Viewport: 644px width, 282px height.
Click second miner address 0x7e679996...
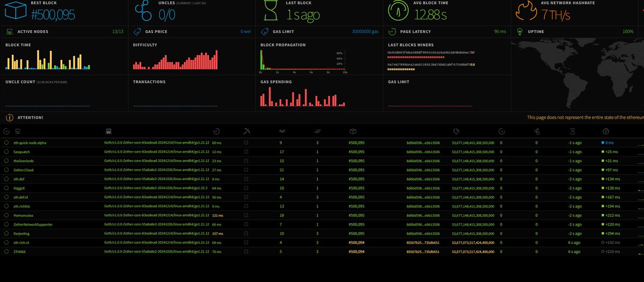coord(430,64)
